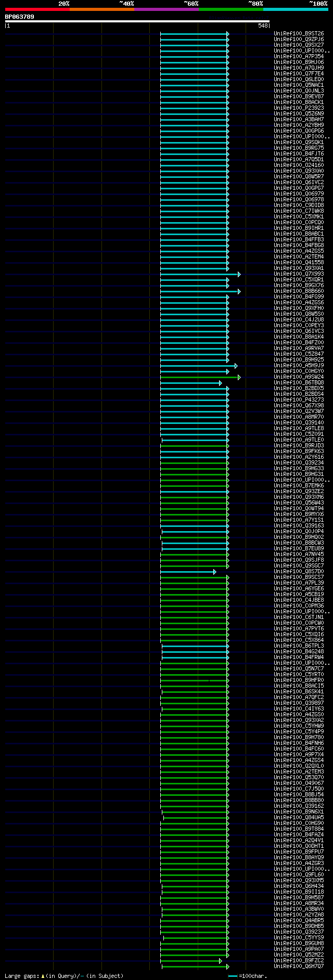Click the purple ~60% identity legend segment

coord(166,9)
